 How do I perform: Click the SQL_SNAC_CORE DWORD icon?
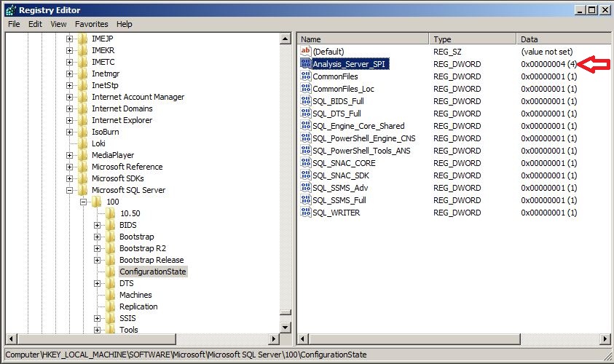click(305, 163)
